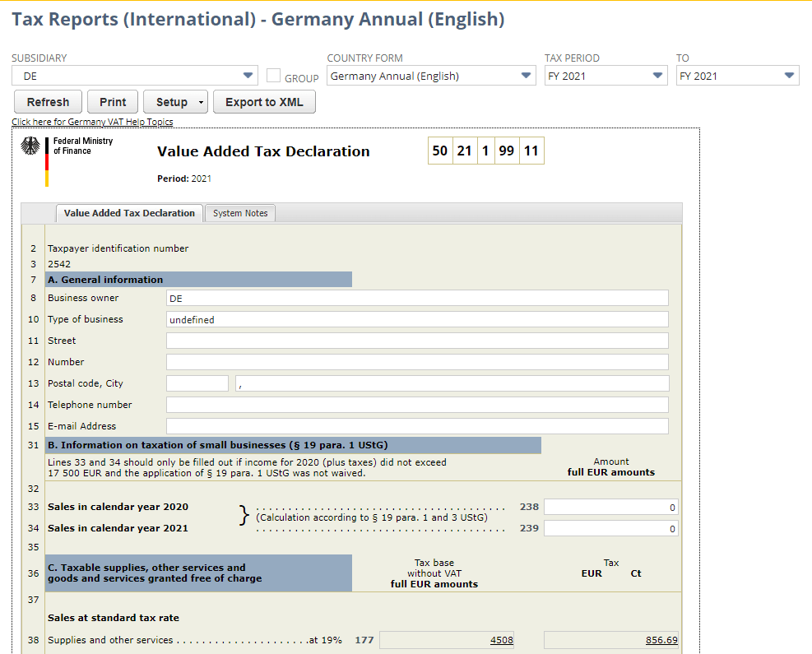Open the SUBSIDIARY dropdown
The image size is (812, 654).
pos(247,75)
